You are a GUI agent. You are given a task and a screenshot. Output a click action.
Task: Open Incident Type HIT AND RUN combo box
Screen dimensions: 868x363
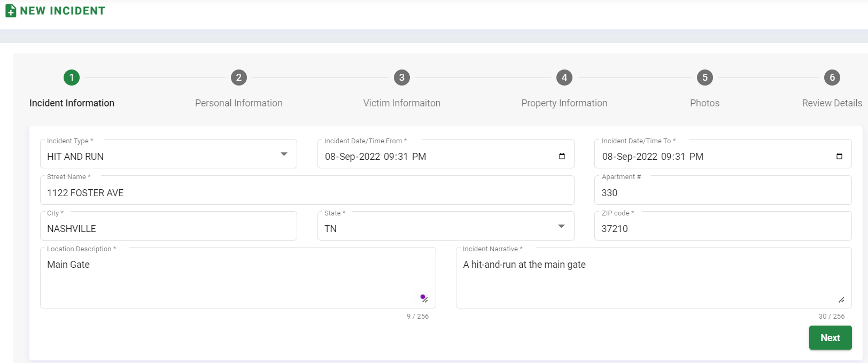168,154
